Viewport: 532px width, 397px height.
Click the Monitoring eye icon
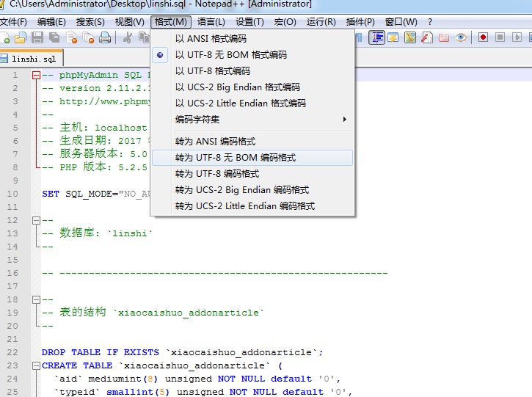(461, 37)
